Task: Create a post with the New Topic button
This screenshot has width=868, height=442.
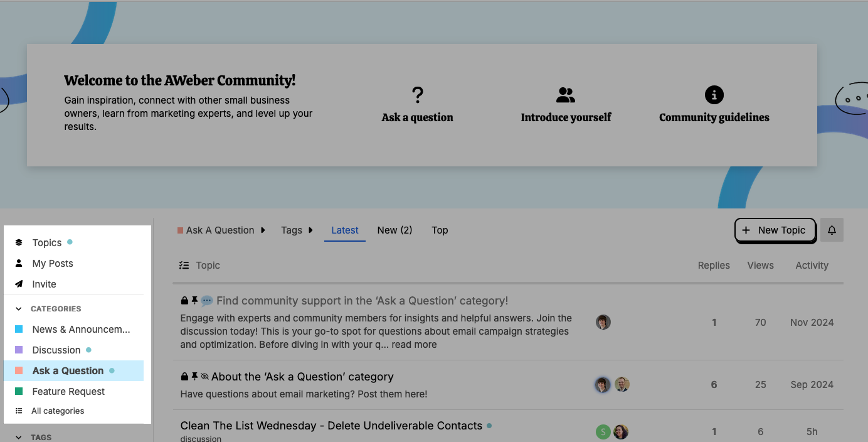Action: tap(775, 230)
